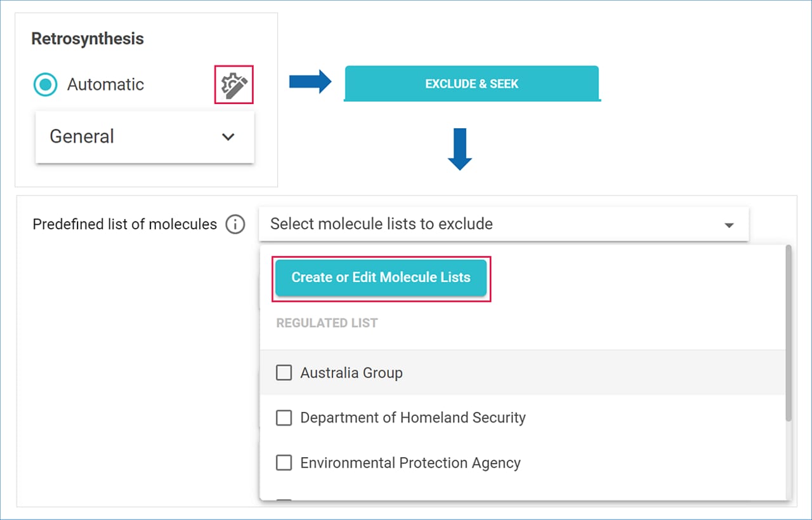Check the Australia Group checkbox
Screen dimensions: 812x520
[x=284, y=373]
